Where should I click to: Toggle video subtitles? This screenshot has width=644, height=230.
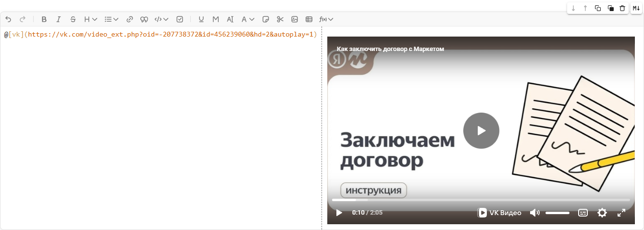(x=583, y=213)
